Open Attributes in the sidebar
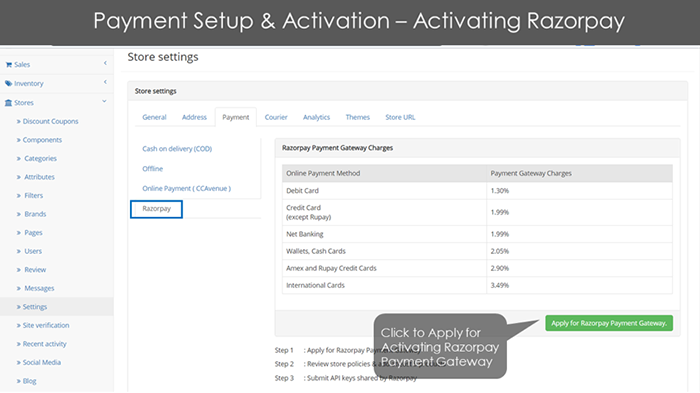 pyautogui.click(x=39, y=177)
